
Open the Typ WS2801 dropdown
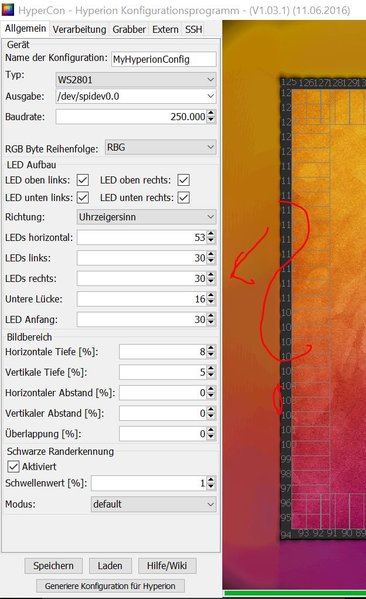[136, 79]
